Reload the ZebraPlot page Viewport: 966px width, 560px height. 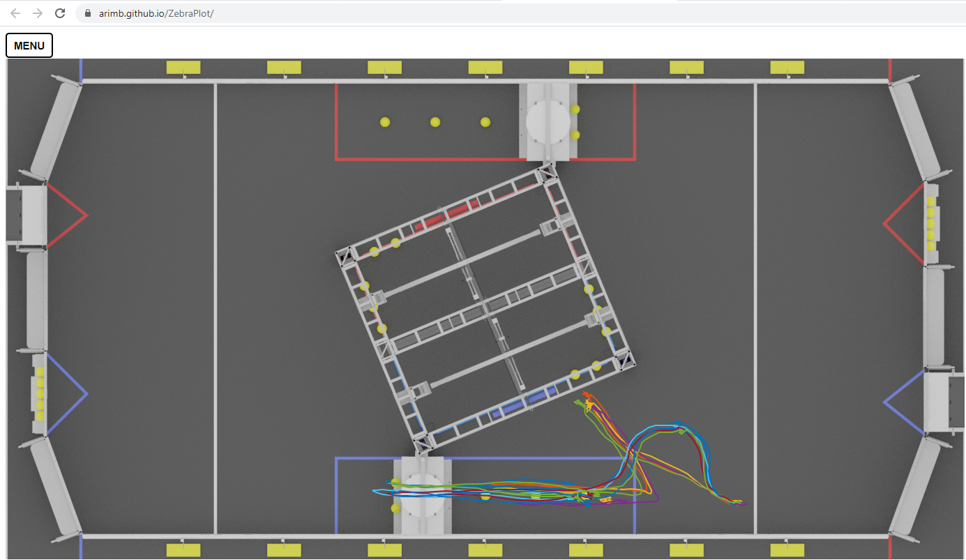click(60, 13)
